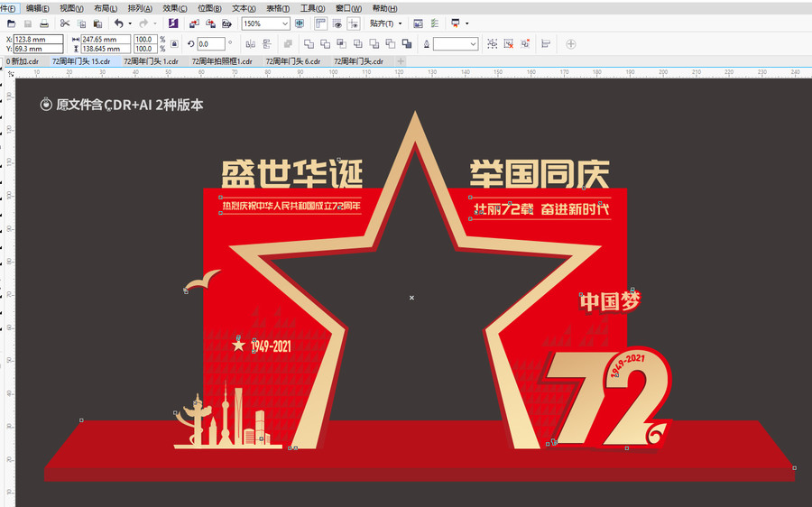Open the 布局(L) menu
Viewport: 812px width, 507px height.
(106, 8)
